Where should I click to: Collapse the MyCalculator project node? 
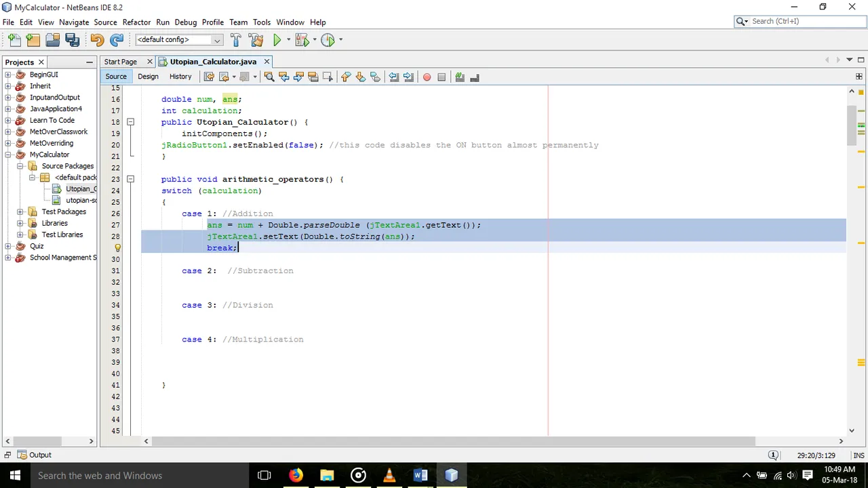pyautogui.click(x=8, y=155)
